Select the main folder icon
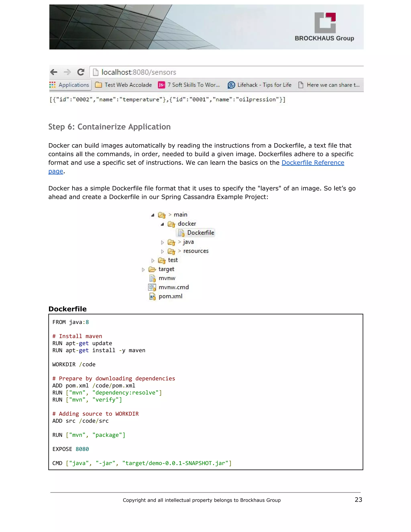Image resolution: width=411 pixels, height=532 pixels. click(162, 215)
